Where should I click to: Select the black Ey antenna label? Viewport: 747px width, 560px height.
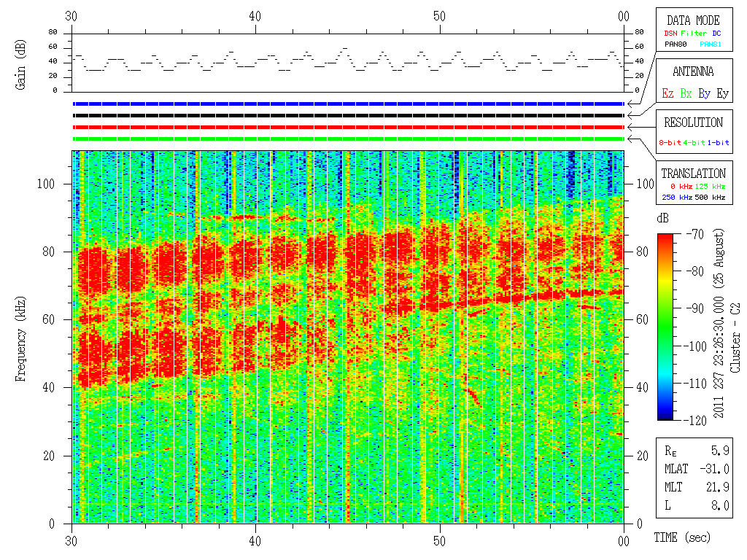point(722,93)
